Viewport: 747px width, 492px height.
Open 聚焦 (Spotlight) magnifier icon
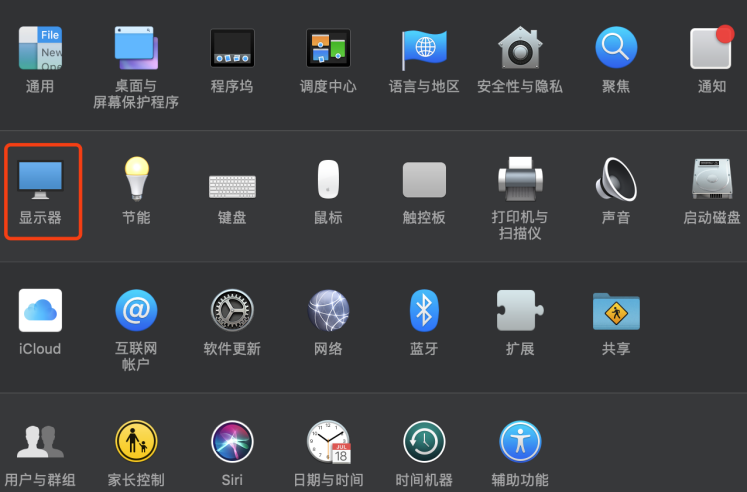616,48
